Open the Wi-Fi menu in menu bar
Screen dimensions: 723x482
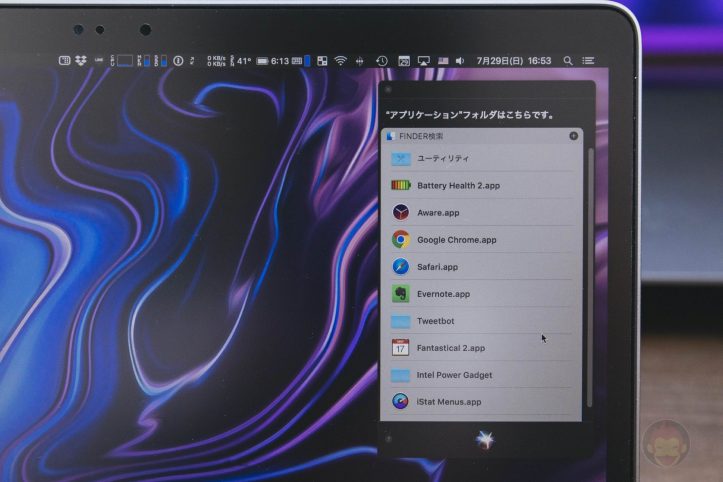click(341, 61)
